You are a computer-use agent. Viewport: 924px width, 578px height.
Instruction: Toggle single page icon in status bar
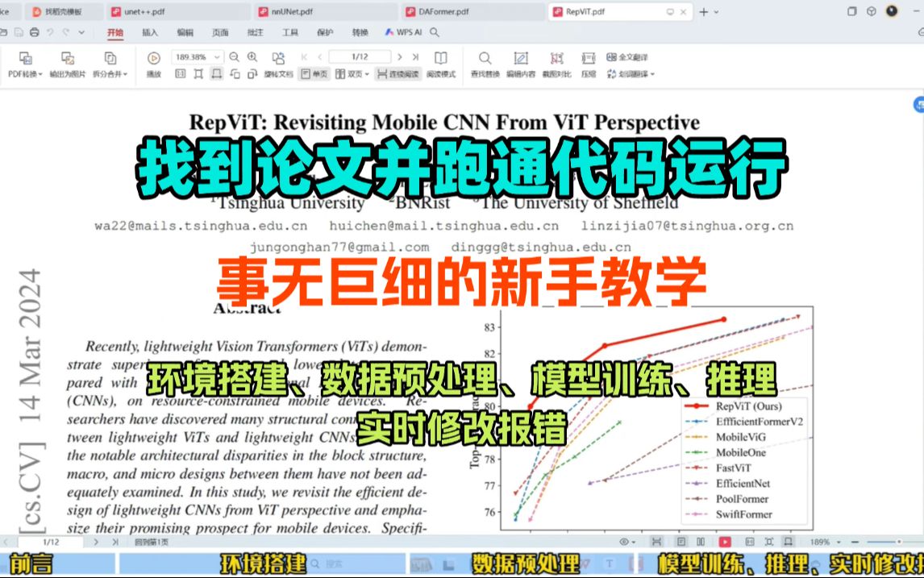681,542
